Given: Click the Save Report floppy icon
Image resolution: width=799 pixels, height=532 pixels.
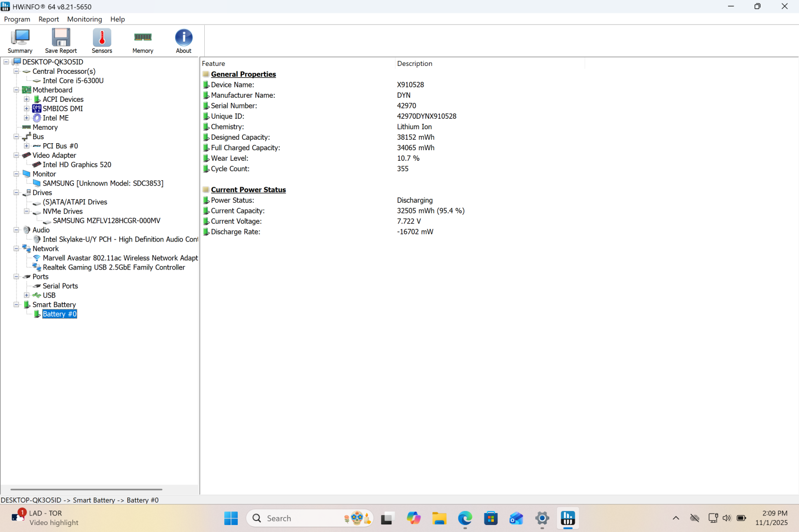Looking at the screenshot, I should 61,41.
